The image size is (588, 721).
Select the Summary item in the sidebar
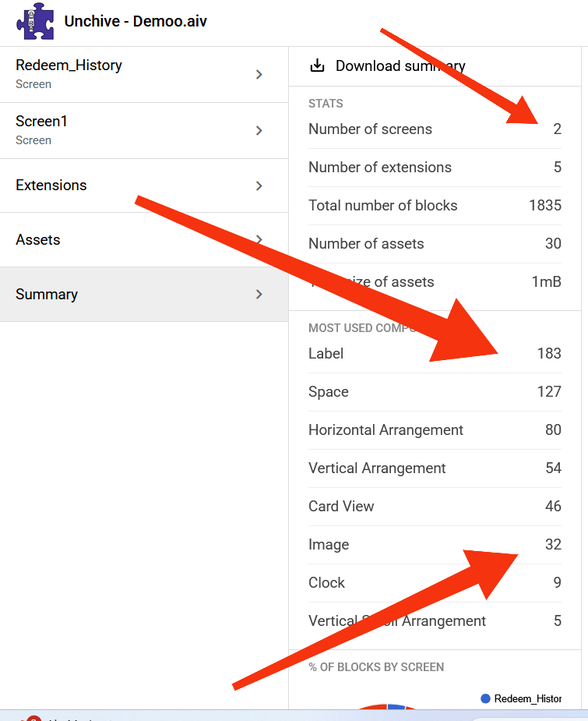pyautogui.click(x=47, y=295)
